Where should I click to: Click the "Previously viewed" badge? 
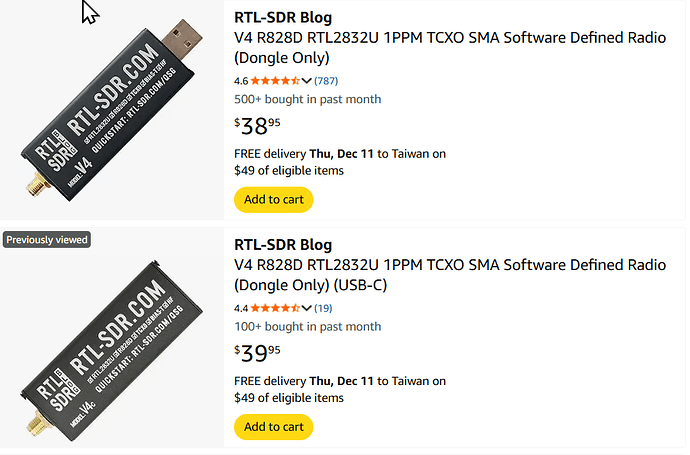[x=47, y=240]
